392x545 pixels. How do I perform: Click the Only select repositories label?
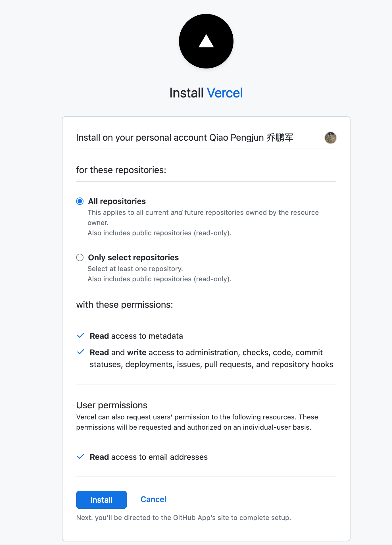133,257
